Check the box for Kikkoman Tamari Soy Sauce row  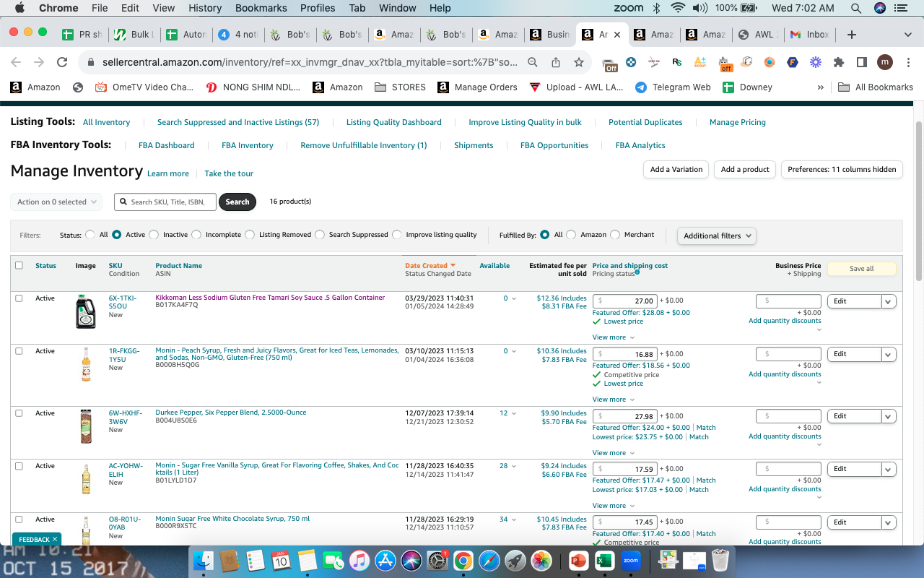(x=19, y=298)
